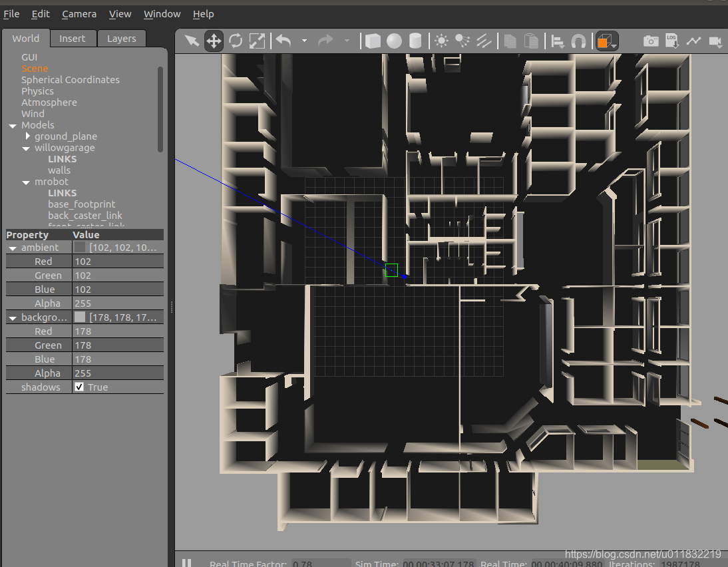Take a screenshot with camera icon
Screen dimensions: 728x567
(x=651, y=41)
